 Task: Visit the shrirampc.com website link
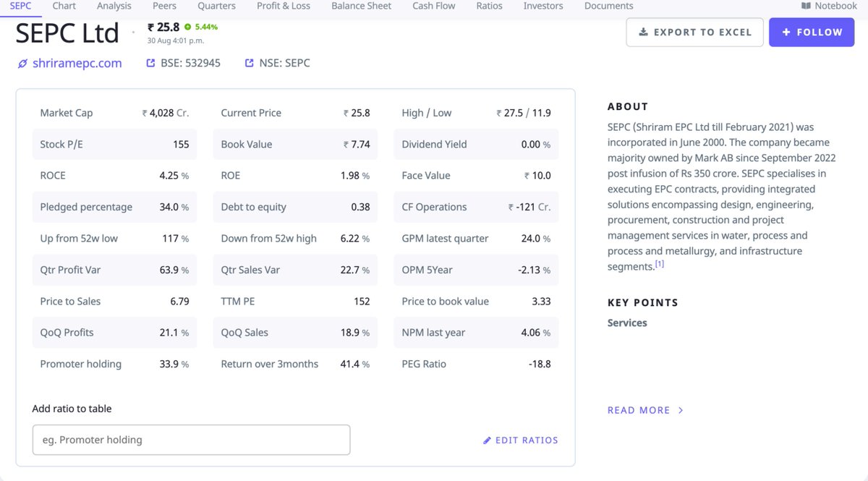coord(76,63)
